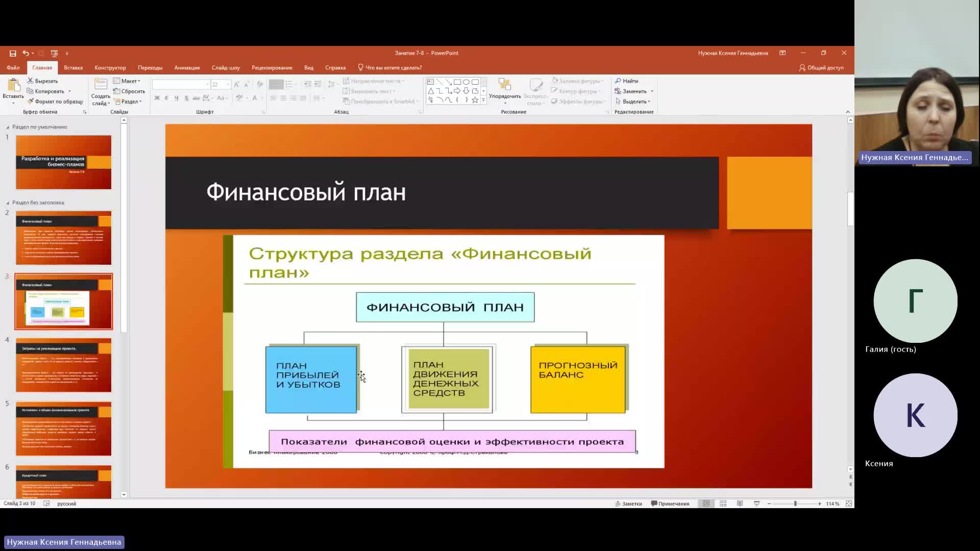The image size is (980, 551).
Task: Open the Заменить dropdown arrow
Action: tap(652, 91)
